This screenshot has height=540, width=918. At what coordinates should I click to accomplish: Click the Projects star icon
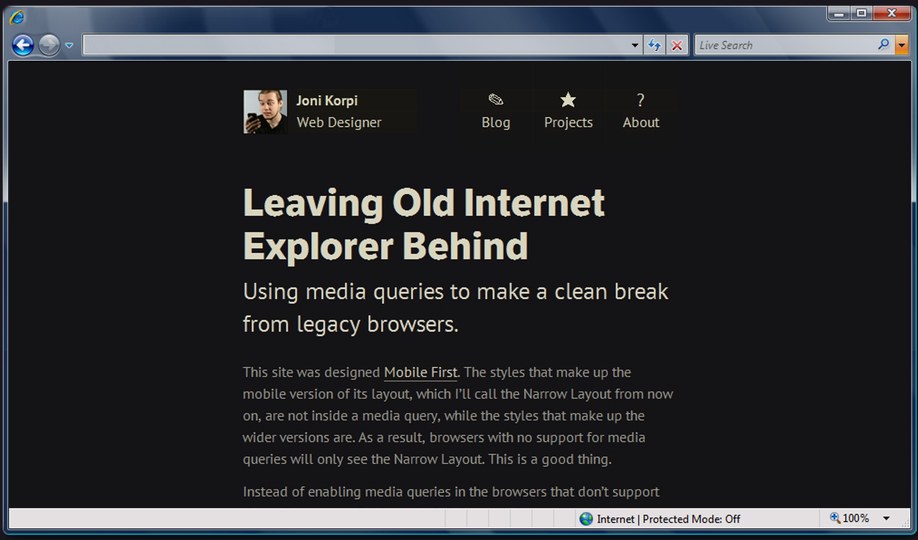coord(568,100)
